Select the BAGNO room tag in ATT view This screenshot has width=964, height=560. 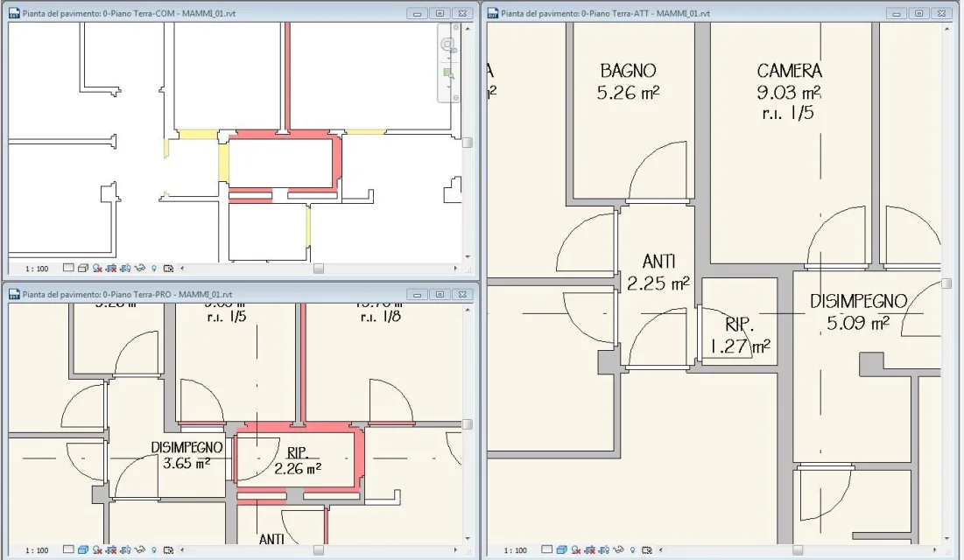pos(628,81)
